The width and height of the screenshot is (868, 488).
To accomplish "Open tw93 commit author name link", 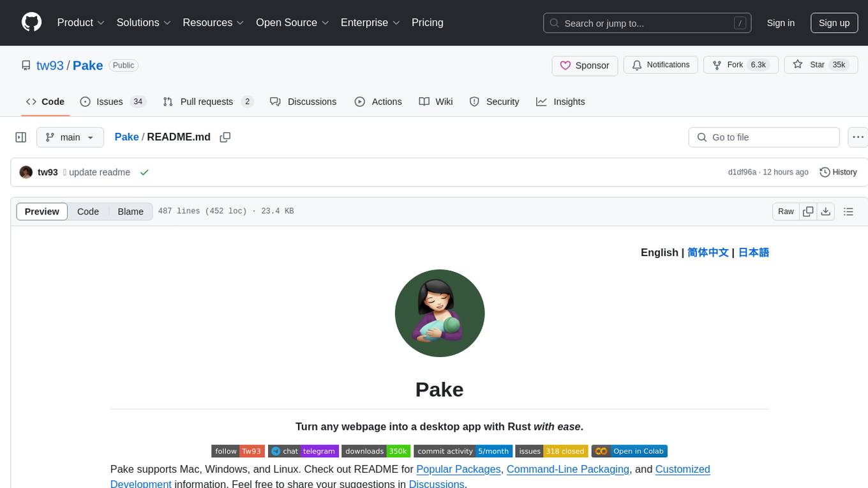I will [x=48, y=172].
